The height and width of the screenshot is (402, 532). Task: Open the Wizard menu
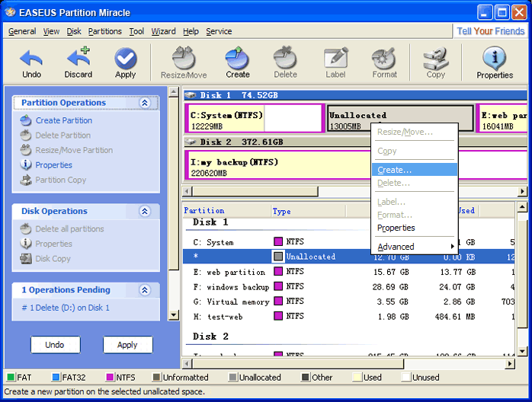pos(163,31)
